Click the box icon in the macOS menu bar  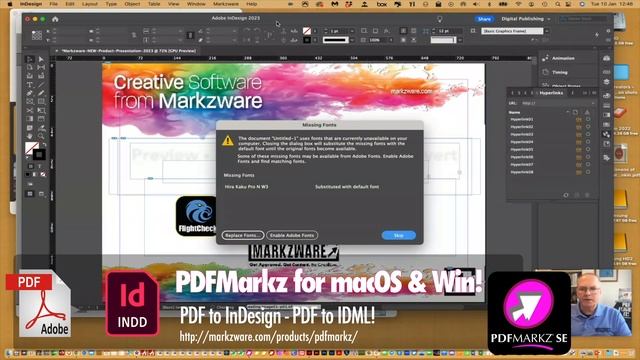381,4
